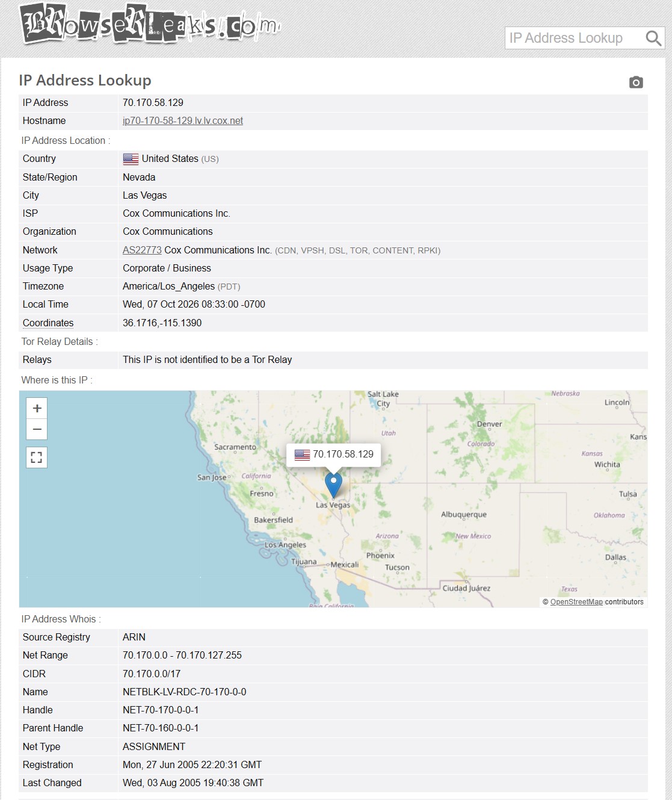Select registration date Mon, 27 Jun 2005

[193, 764]
